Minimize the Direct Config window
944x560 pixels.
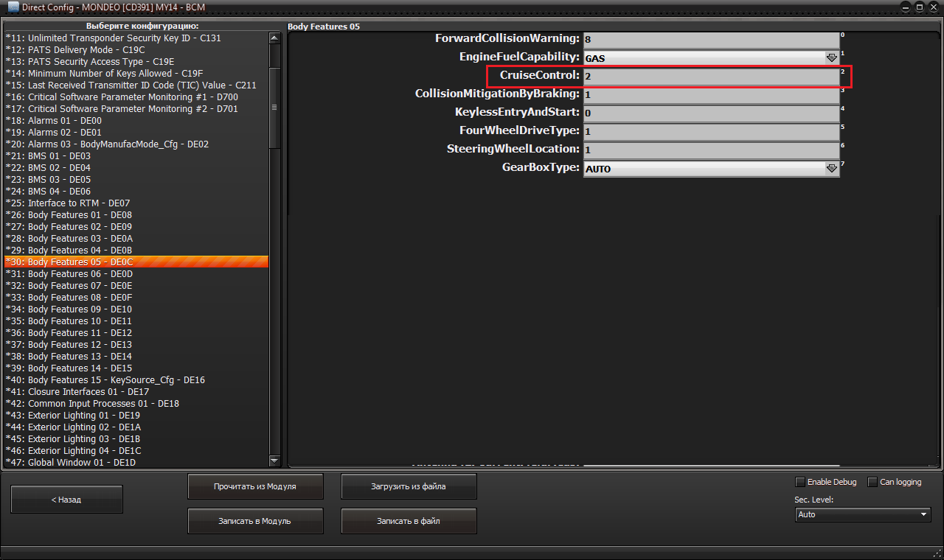point(905,7)
